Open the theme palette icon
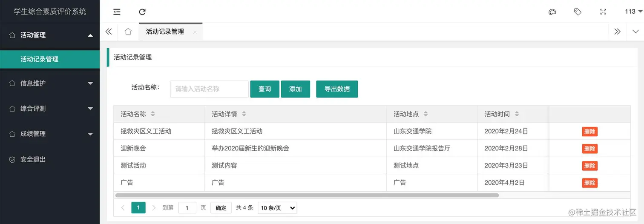This screenshot has height=224, width=644. (552, 12)
